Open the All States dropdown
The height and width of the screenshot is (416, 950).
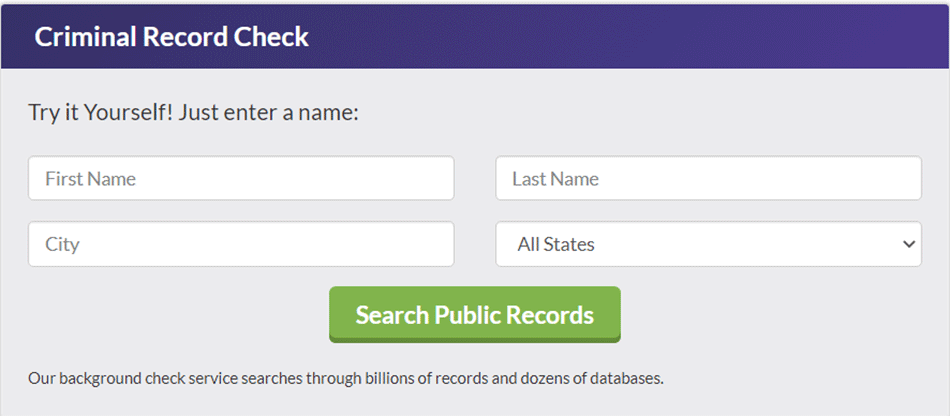click(x=708, y=244)
